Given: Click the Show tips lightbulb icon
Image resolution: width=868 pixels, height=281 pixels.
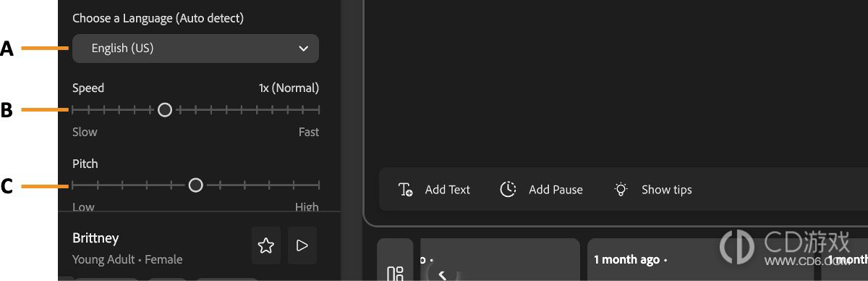Looking at the screenshot, I should pos(621,190).
